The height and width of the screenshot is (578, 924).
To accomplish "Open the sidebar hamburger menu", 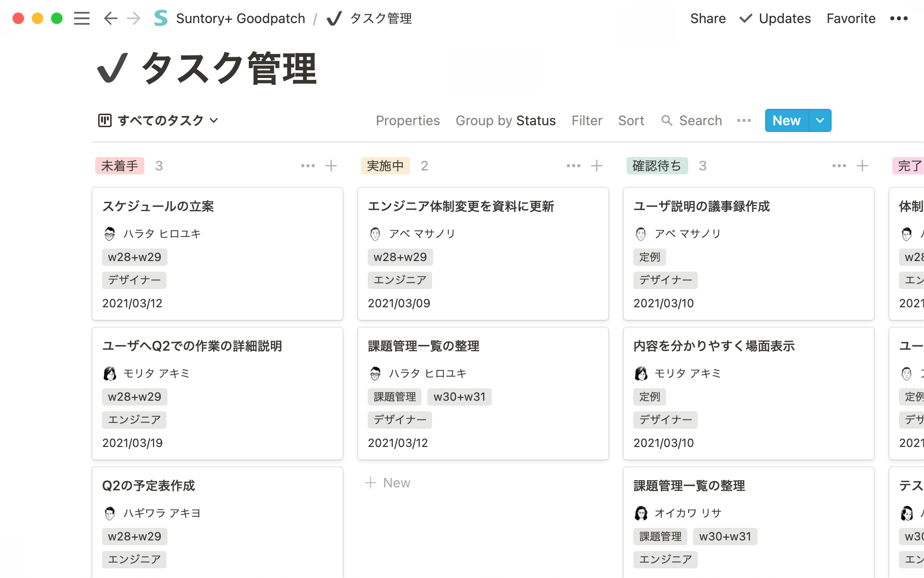I will (82, 18).
